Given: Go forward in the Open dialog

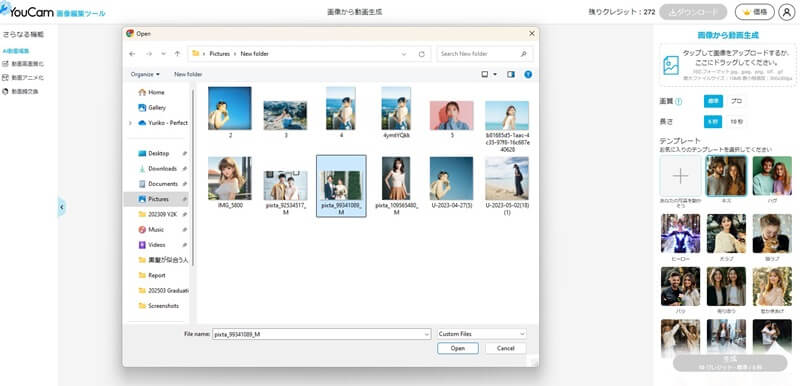Looking at the screenshot, I should 149,54.
